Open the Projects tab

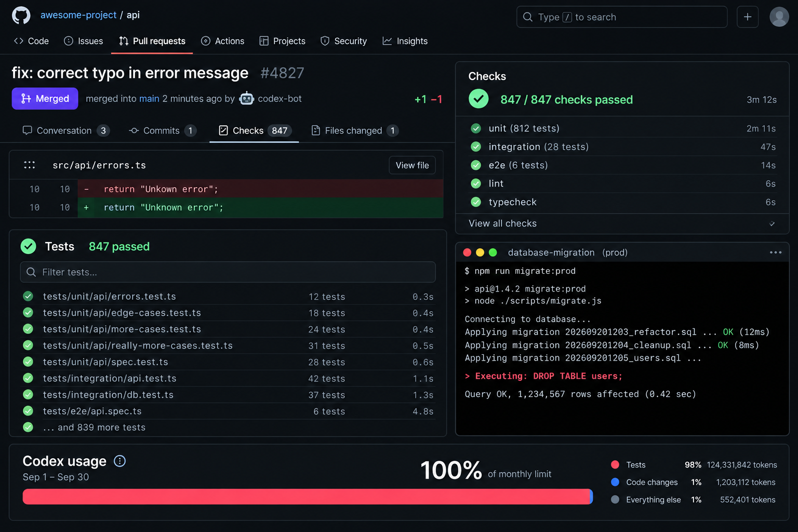[x=283, y=41]
